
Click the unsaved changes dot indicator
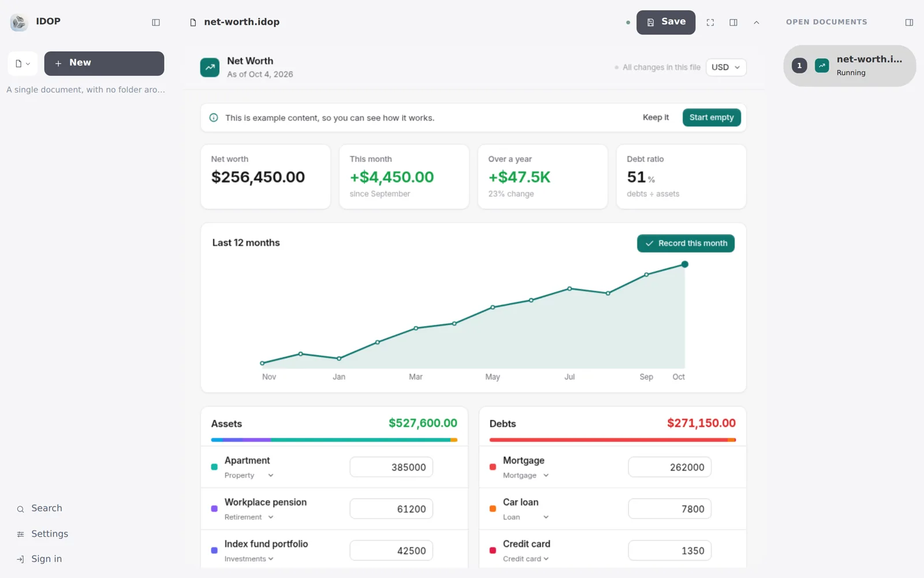point(628,23)
